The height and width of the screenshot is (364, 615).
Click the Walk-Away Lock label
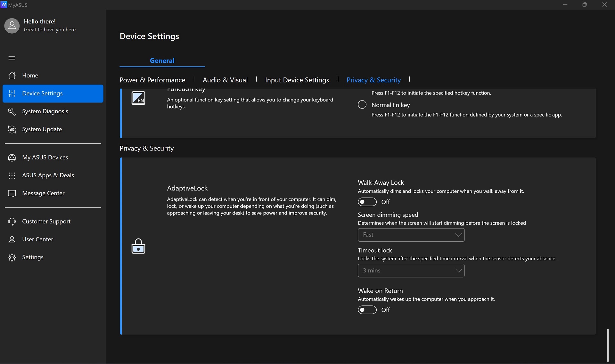381,182
